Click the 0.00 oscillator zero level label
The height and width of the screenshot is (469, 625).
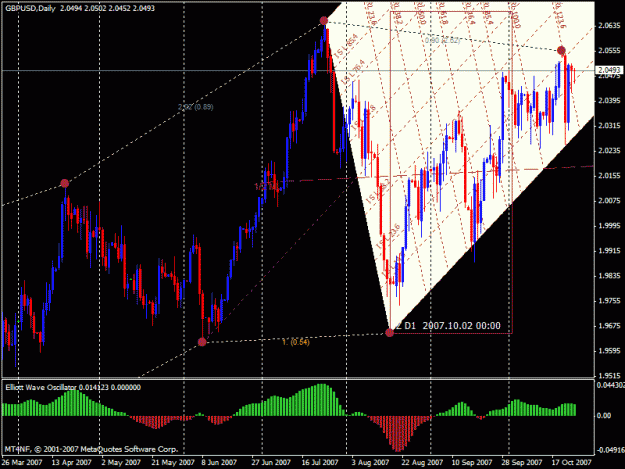click(604, 416)
